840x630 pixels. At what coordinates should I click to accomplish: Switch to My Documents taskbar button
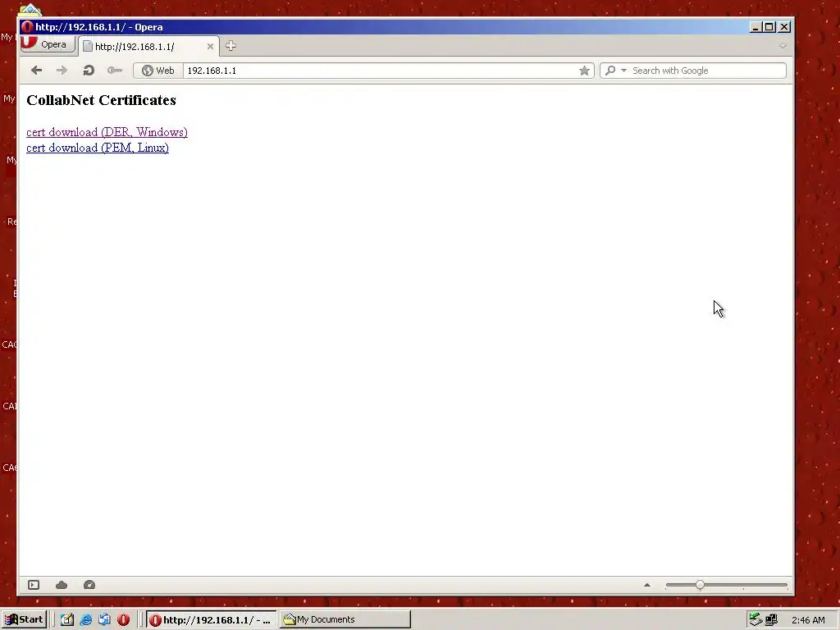[345, 620]
